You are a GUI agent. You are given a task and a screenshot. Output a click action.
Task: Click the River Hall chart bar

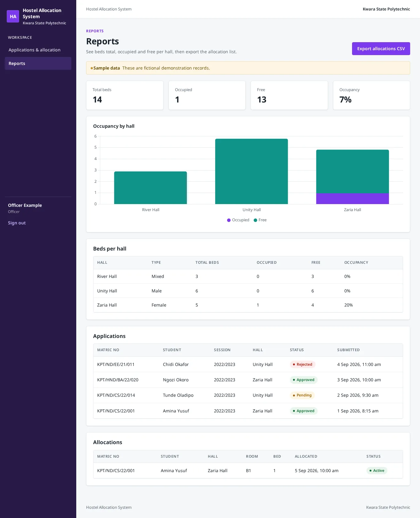click(150, 188)
